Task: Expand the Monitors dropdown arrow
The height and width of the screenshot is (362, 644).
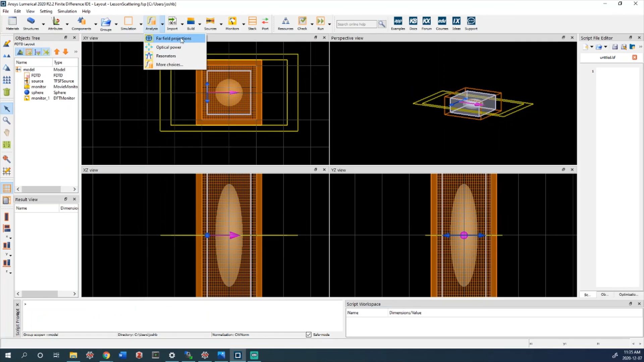Action: [x=244, y=24]
